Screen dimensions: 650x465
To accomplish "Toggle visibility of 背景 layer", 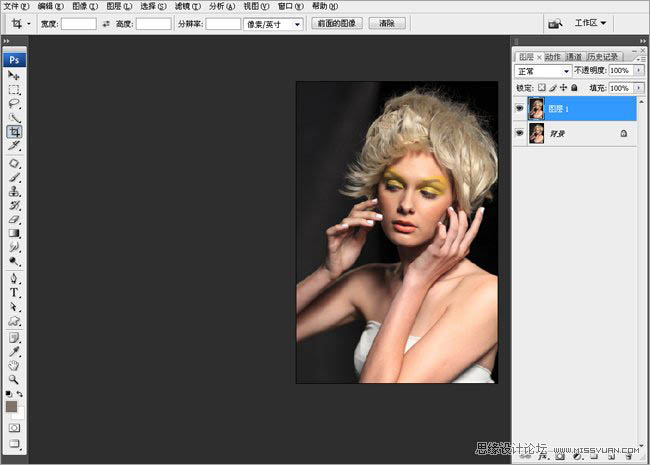I will [519, 133].
